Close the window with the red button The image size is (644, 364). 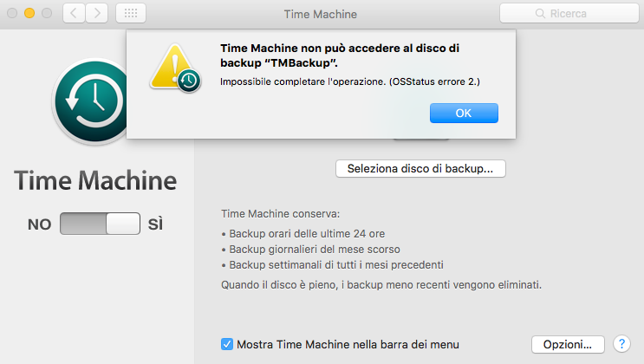(13, 14)
